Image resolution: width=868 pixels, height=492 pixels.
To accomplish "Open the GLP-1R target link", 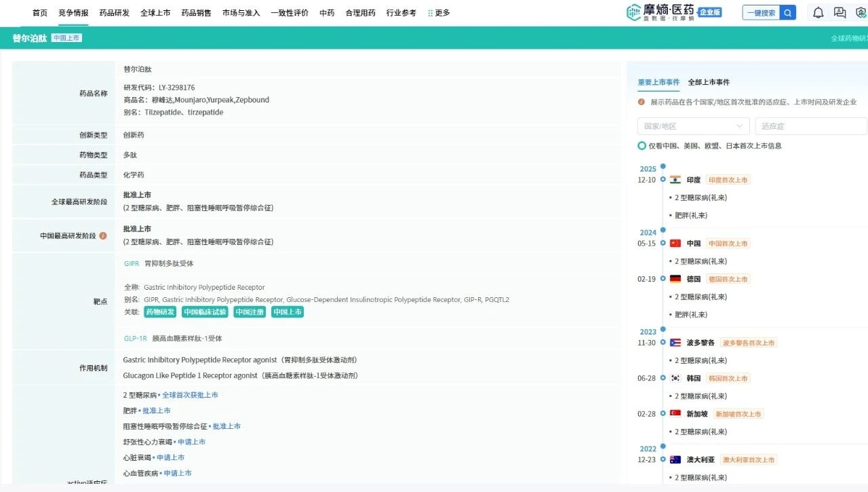I will (x=135, y=338).
